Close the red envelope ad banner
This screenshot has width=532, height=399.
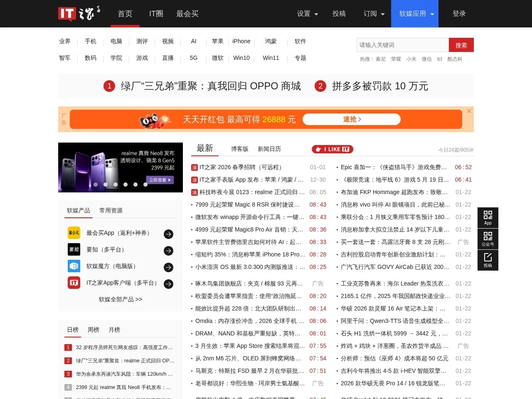click(469, 111)
